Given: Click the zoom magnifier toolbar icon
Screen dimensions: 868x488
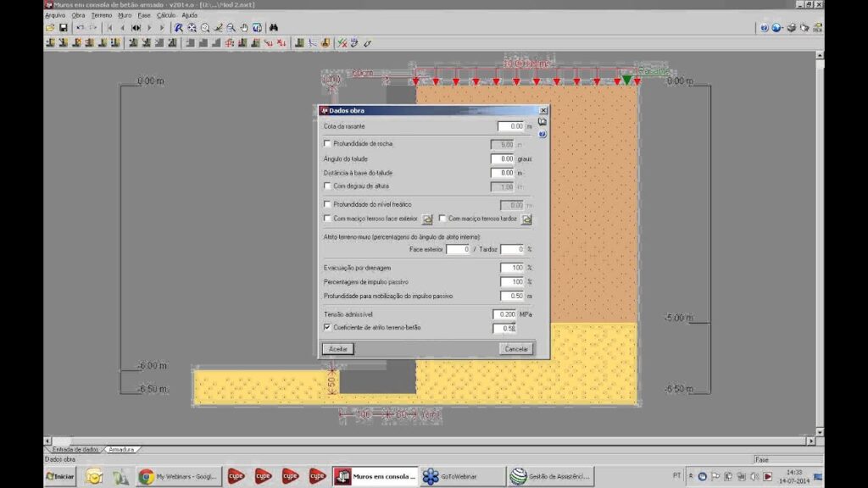Looking at the screenshot, I should point(205,28).
